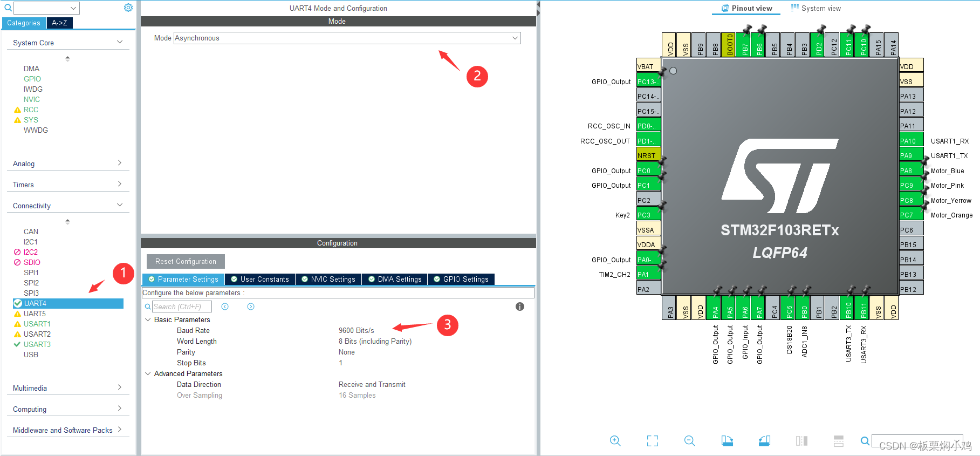Select the PC13 pin on the chip
This screenshot has width=980, height=456.
pyautogui.click(x=648, y=81)
